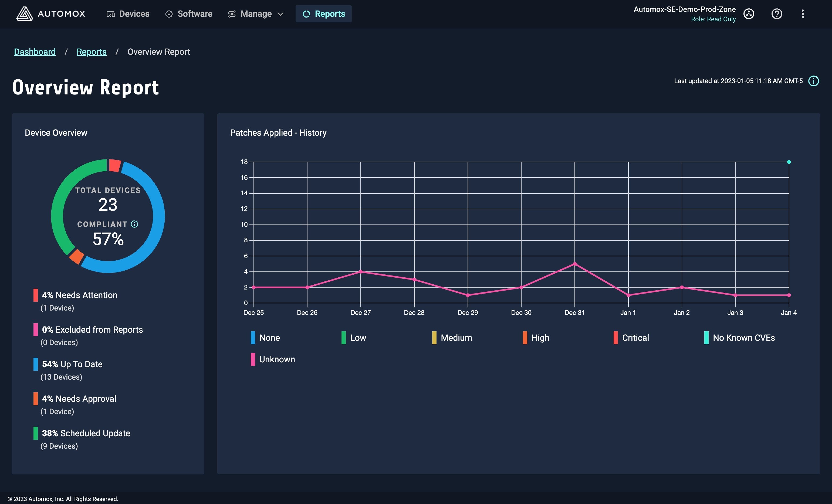Click the Automox logo icon
Screen dimensions: 832x504
[x=24, y=14]
